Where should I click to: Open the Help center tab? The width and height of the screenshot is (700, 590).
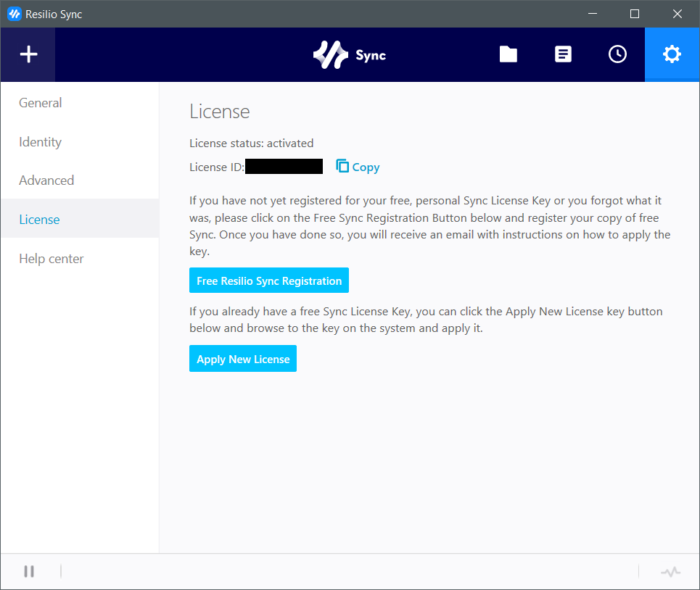(x=80, y=258)
